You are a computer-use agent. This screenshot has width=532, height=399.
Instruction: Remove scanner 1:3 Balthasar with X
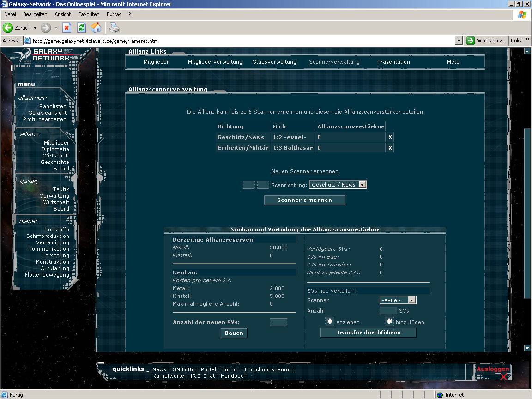click(390, 148)
